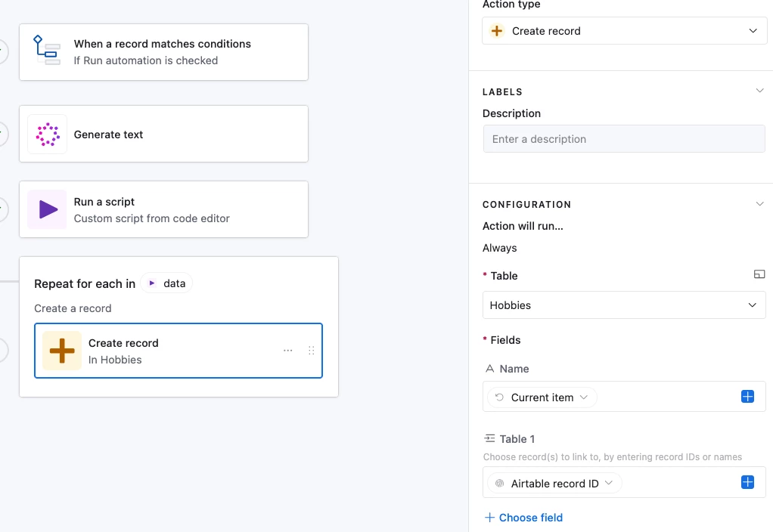Click the data token in the Repeat for each header
Viewport: 773px width, 532px height.
[x=167, y=283]
